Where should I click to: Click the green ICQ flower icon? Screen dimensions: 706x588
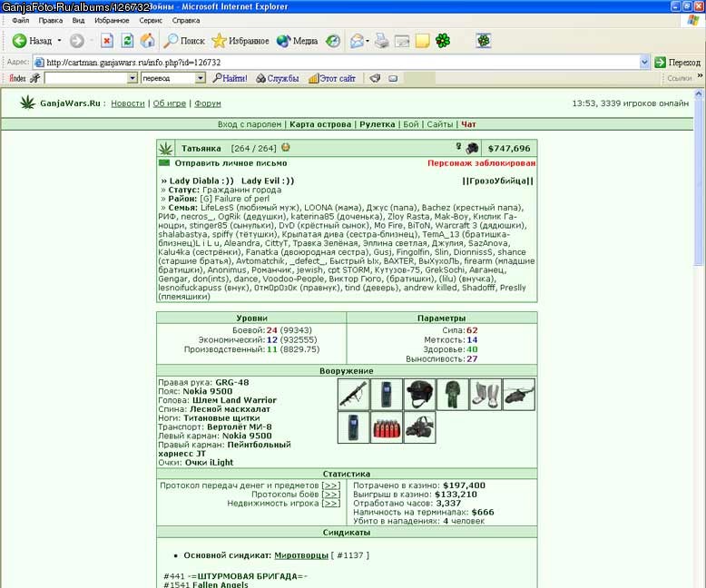coord(443,41)
